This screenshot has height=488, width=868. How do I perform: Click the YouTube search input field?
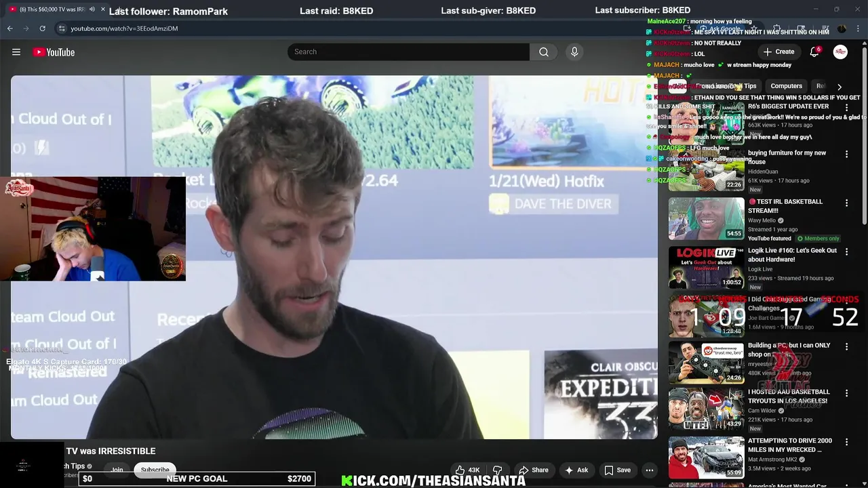coord(408,52)
